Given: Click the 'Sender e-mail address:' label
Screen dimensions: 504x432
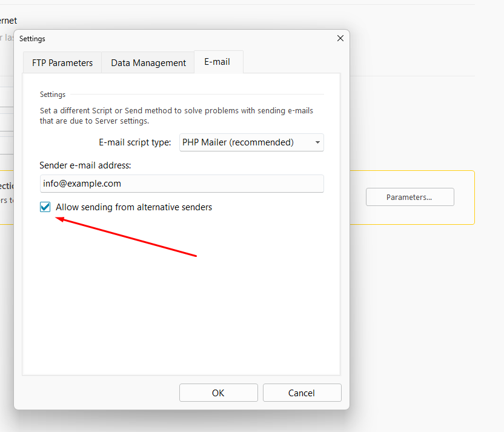Looking at the screenshot, I should pyautogui.click(x=85, y=165).
